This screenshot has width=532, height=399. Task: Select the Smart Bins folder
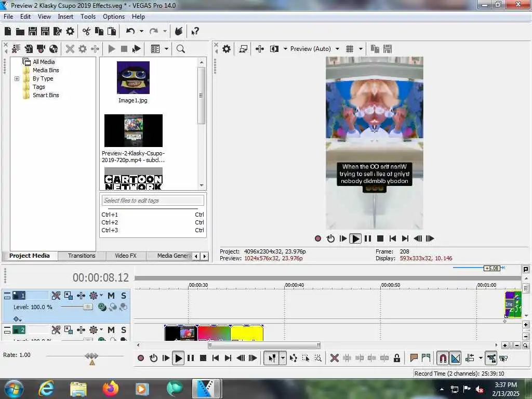point(46,96)
